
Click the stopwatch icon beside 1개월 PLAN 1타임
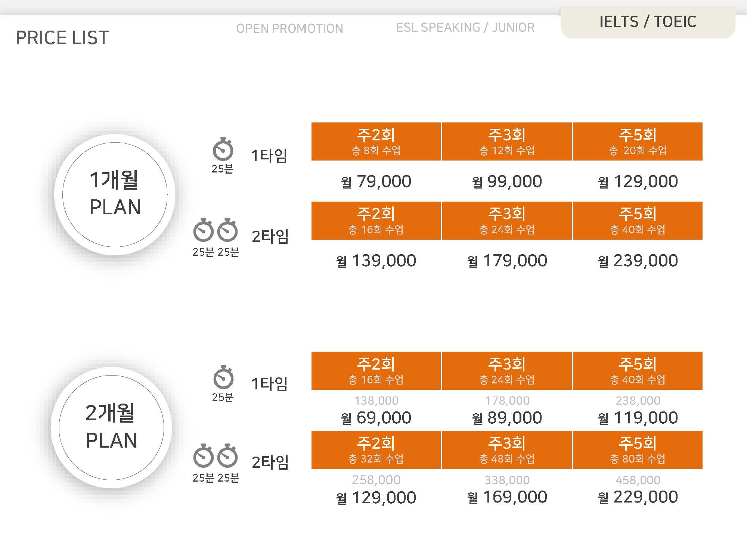point(223,150)
